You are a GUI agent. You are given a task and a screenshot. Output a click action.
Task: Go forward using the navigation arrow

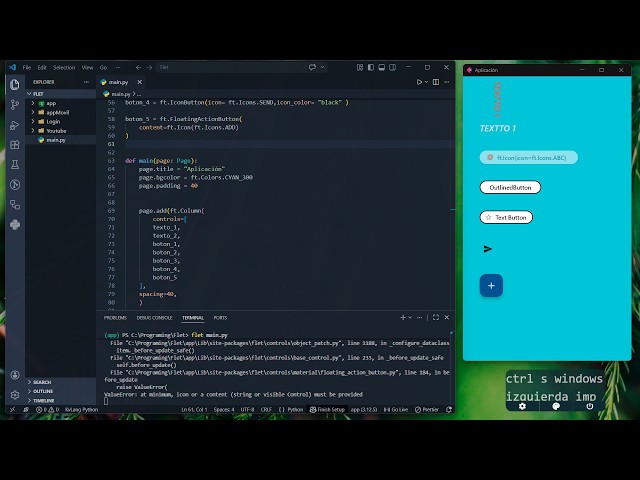[149, 67]
